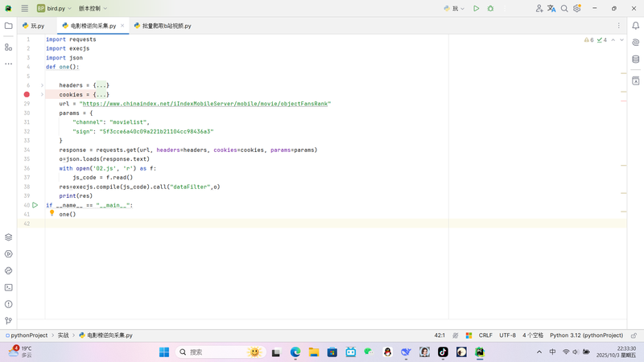644x362 pixels.
Task: Open the Git version control tool window
Action: (x=9, y=321)
